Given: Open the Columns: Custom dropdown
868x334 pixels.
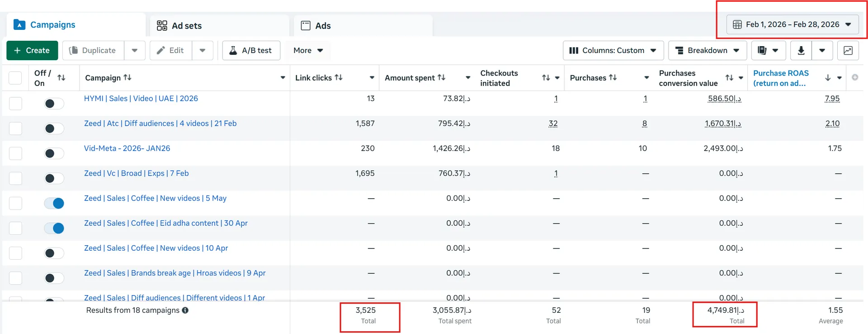Looking at the screenshot, I should [613, 50].
